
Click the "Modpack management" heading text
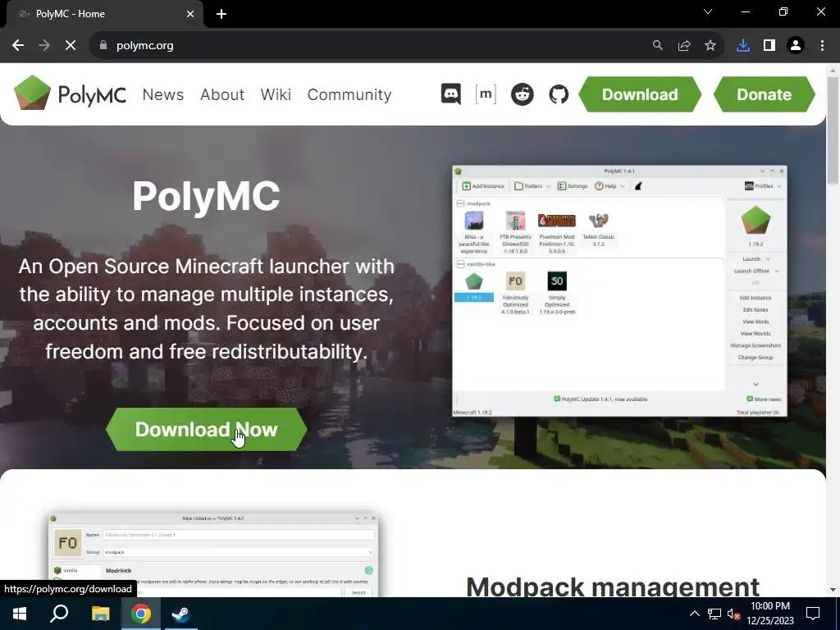coord(613,587)
